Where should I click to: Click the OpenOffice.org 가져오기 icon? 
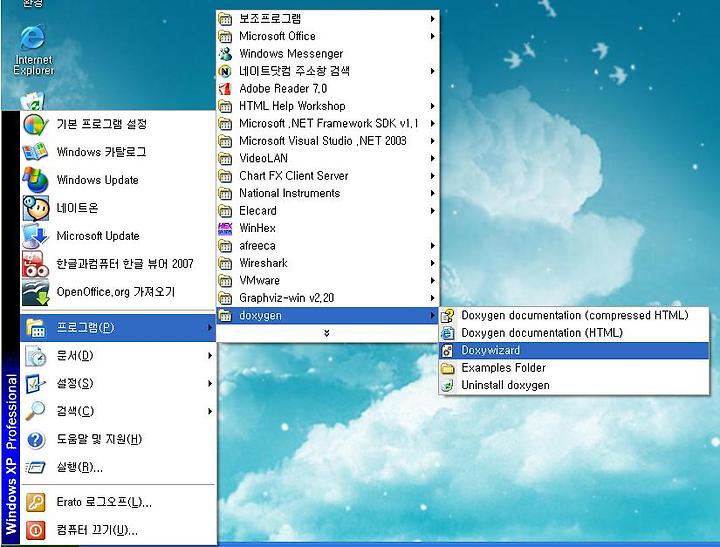point(35,292)
